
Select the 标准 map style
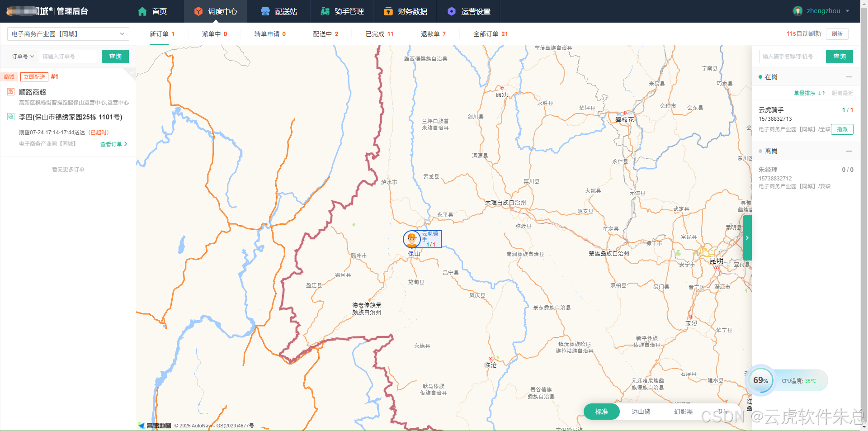pos(601,412)
